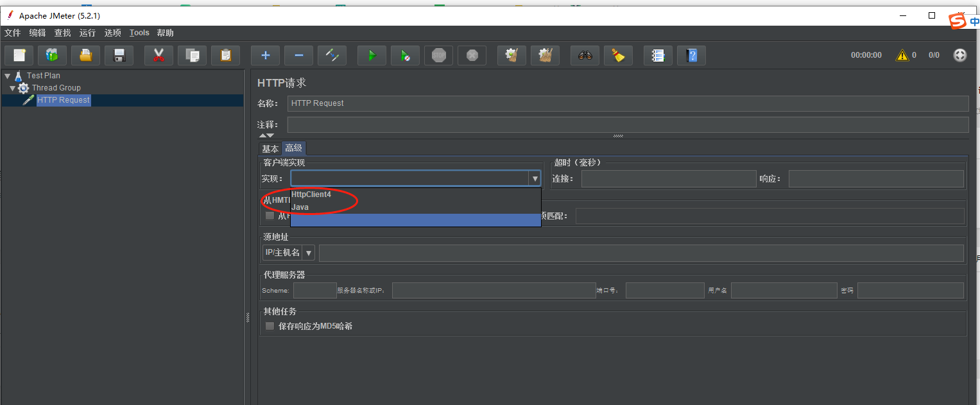Collapse all tree nodes with the minus icon

[x=298, y=55]
